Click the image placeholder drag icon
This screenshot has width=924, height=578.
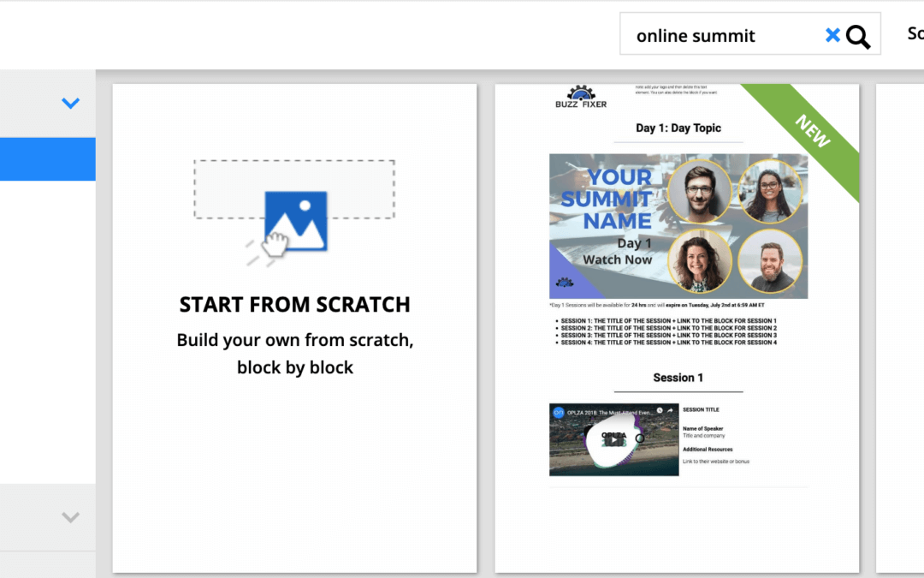pyautogui.click(x=294, y=218)
